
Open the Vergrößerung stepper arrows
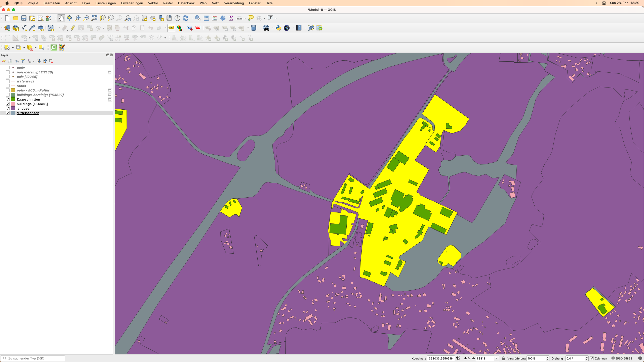tap(547, 358)
